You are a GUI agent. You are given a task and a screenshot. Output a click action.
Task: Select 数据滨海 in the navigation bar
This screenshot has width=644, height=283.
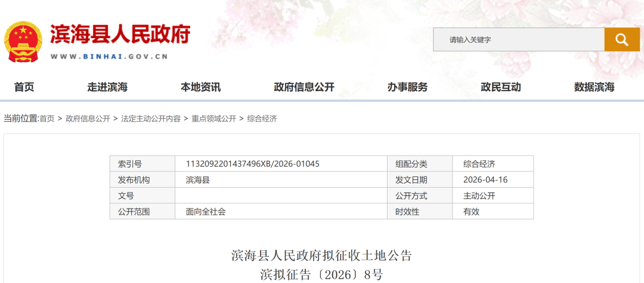pos(594,87)
